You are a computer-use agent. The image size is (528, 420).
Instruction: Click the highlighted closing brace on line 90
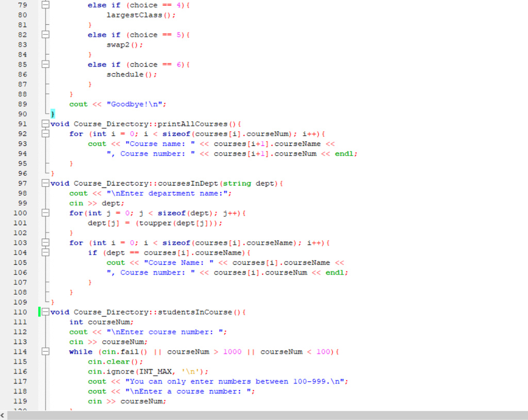coord(53,114)
